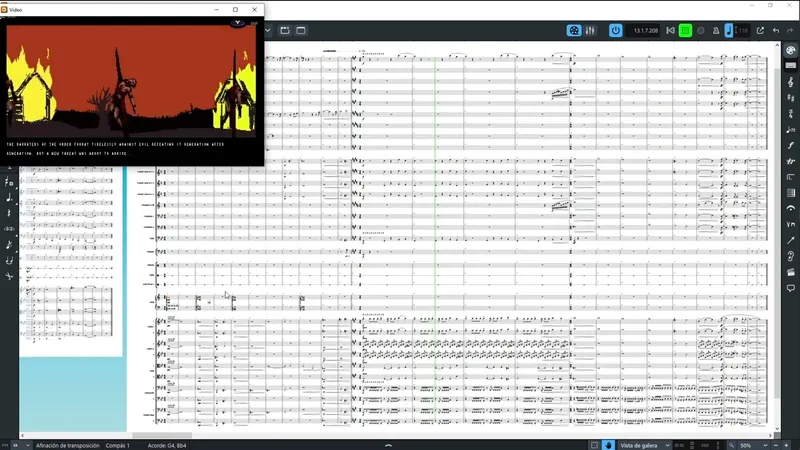Toggle the dotted note tool in left toolbox
Image resolution: width=800 pixels, height=450 pixels.
[x=9, y=197]
